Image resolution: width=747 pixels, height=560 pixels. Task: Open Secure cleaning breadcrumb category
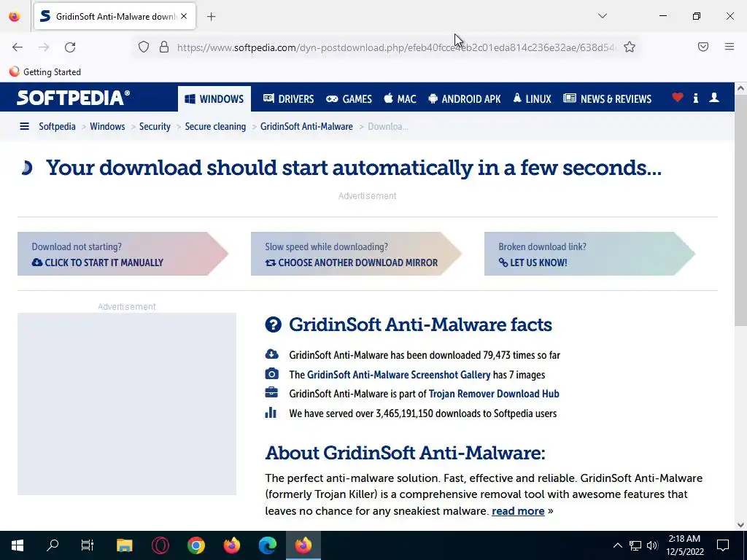(x=215, y=126)
